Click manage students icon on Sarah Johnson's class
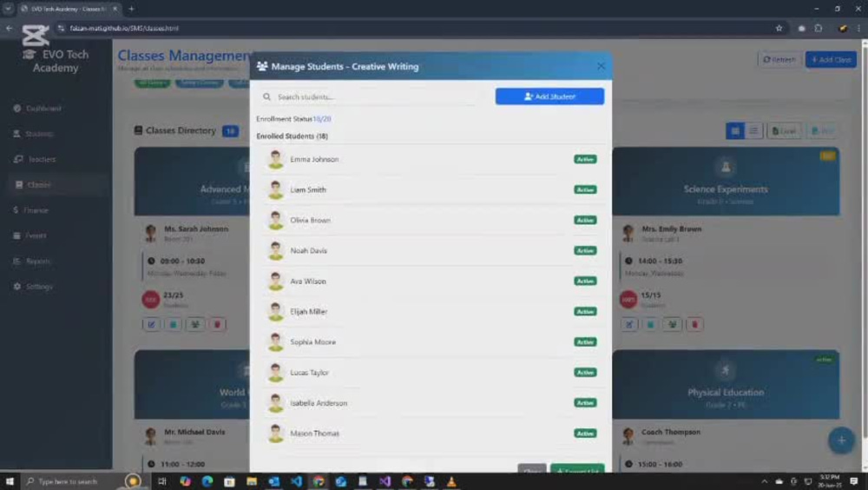 [x=195, y=324]
